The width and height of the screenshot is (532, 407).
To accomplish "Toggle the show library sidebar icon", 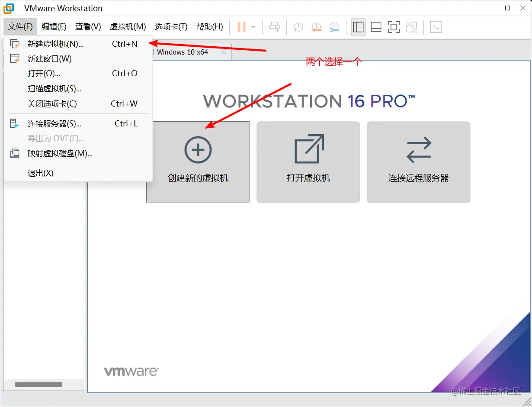I will (x=358, y=27).
